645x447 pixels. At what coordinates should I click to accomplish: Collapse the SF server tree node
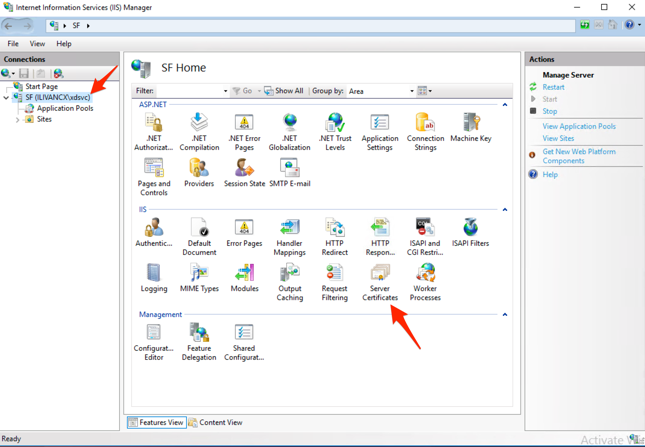tap(6, 97)
